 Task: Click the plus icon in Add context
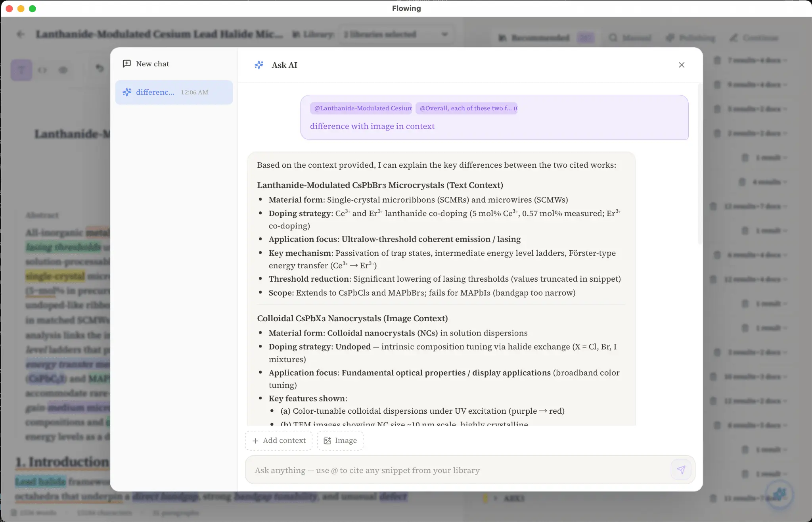[x=255, y=441]
